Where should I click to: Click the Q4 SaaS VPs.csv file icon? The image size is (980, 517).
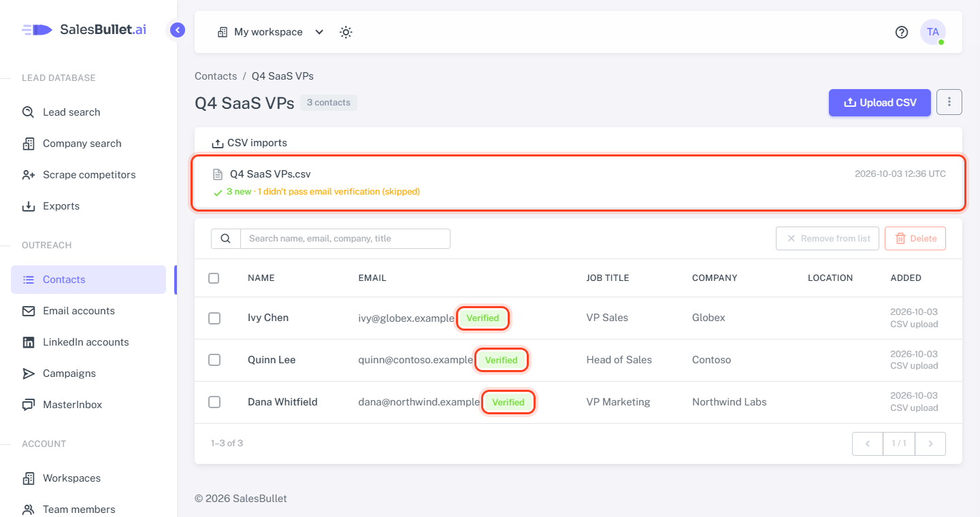point(218,174)
